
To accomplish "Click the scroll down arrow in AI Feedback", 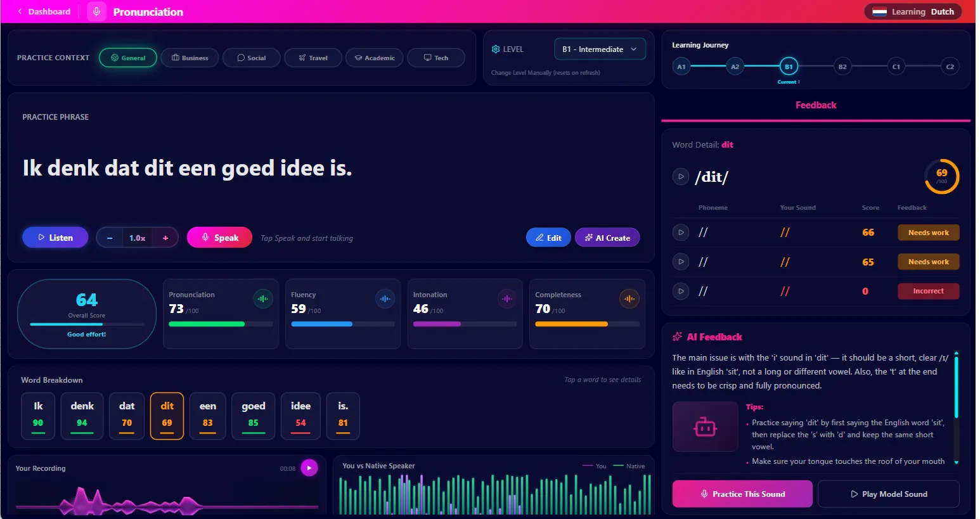I will (x=956, y=463).
